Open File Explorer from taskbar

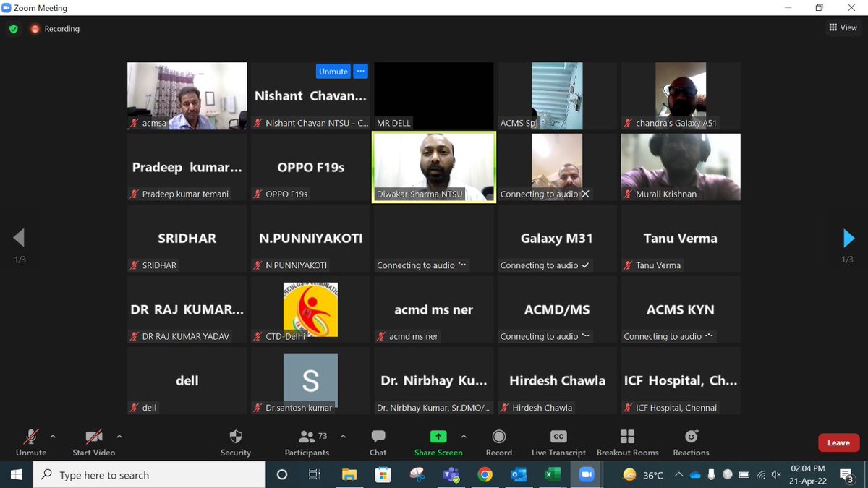pos(349,475)
